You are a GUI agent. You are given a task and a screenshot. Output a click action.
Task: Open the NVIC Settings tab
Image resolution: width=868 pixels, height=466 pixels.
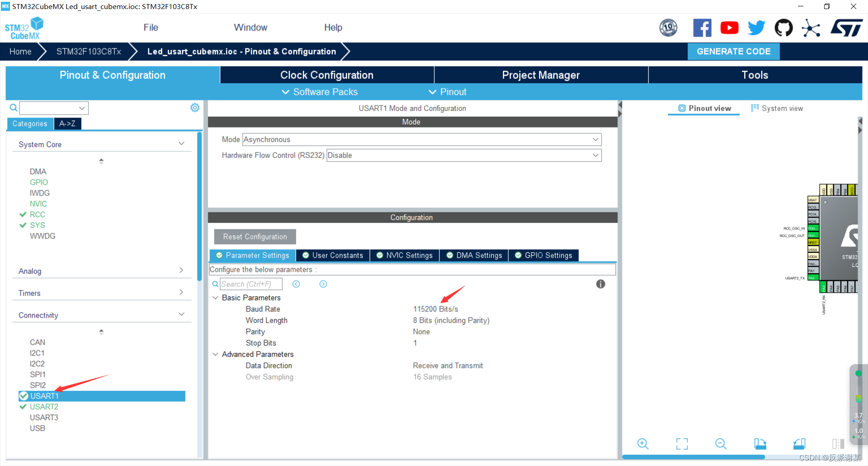(x=405, y=256)
